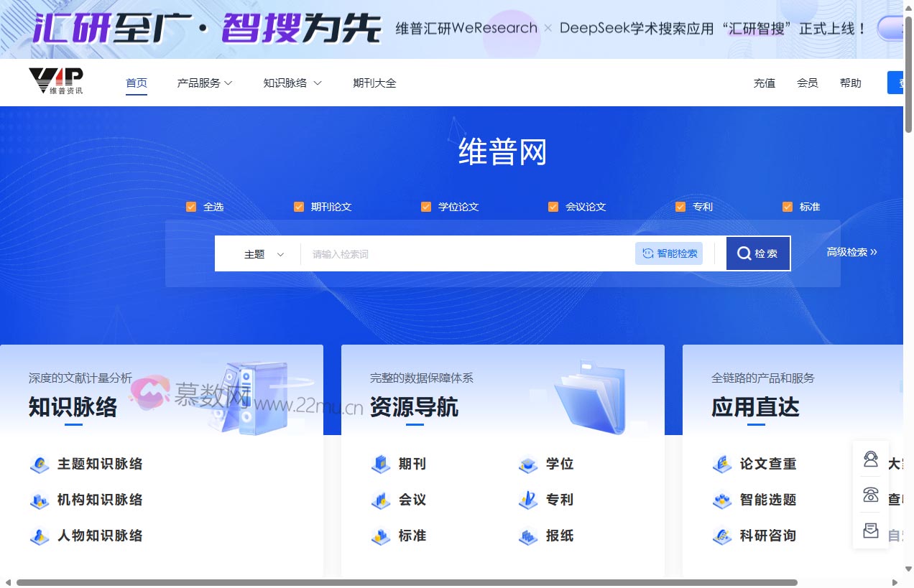
Task: Click the telephone contact icon in floating panel
Action: pos(870,495)
